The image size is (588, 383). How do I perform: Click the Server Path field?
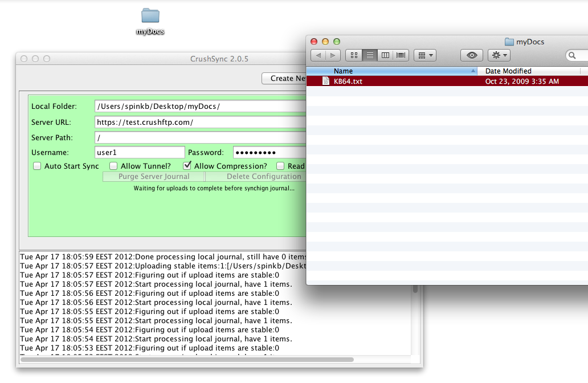200,137
